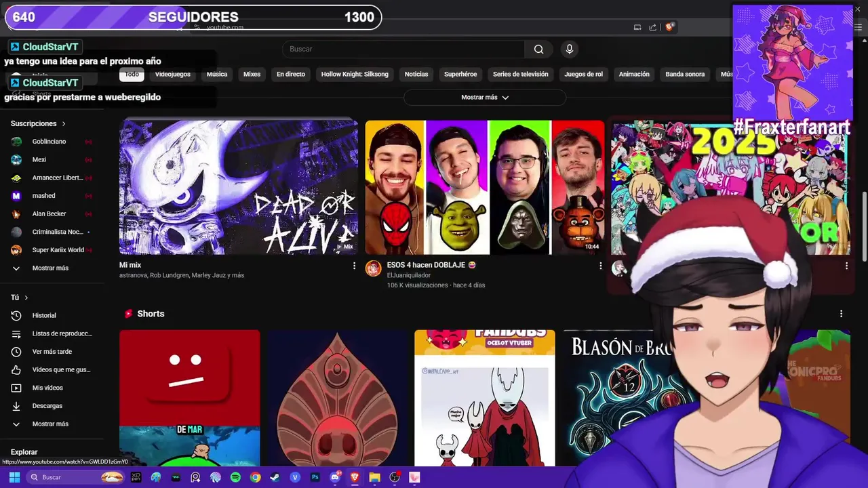Select the Todo filter chip

(x=132, y=74)
